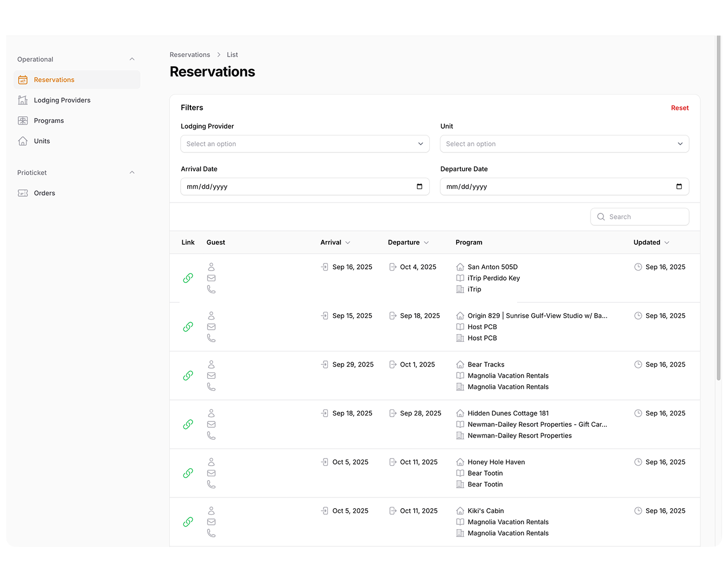Open link icon for Kiki's Cabin reservation
The height and width of the screenshot is (582, 728).
(188, 522)
